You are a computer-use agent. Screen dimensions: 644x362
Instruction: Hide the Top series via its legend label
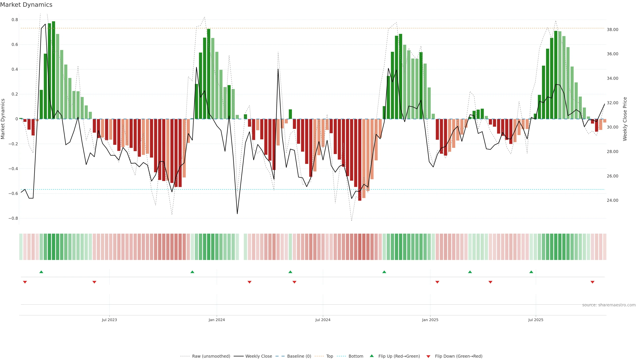[x=330, y=356]
